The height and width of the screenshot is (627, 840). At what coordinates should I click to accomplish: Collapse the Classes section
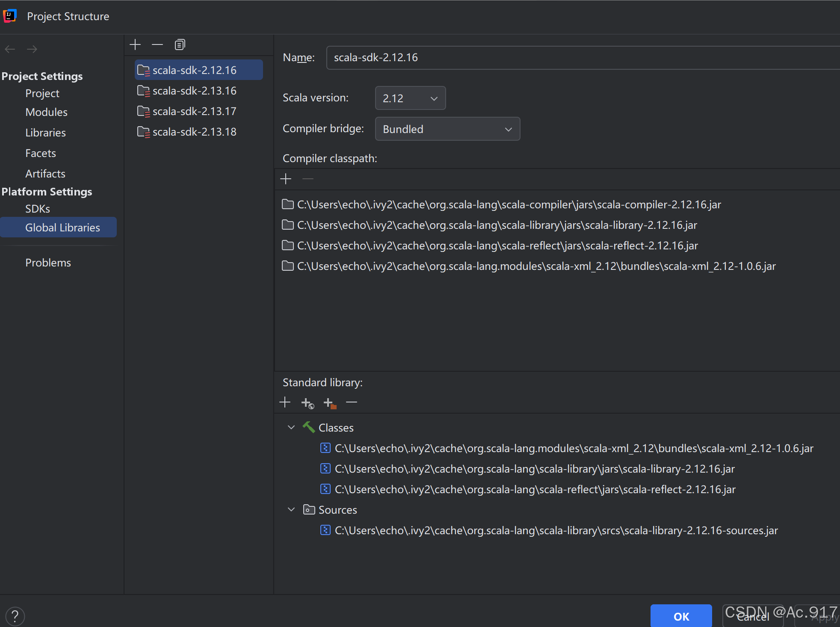click(291, 427)
